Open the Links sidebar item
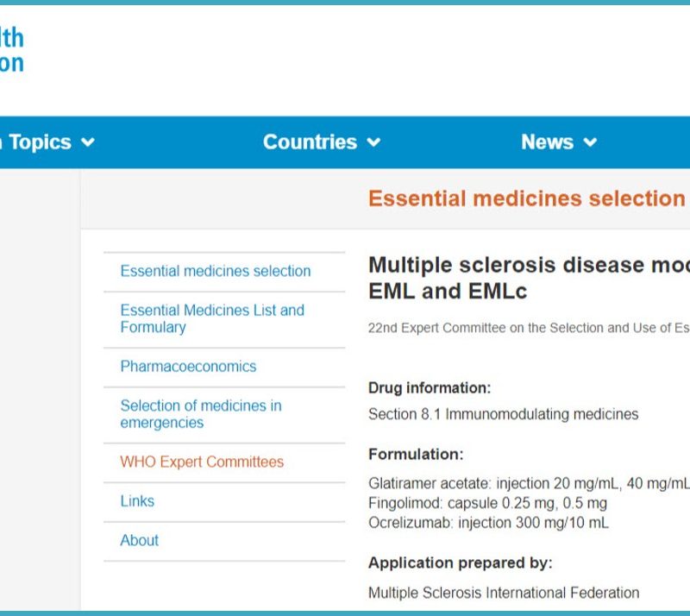Screen dimensions: 690x616 [137, 501]
